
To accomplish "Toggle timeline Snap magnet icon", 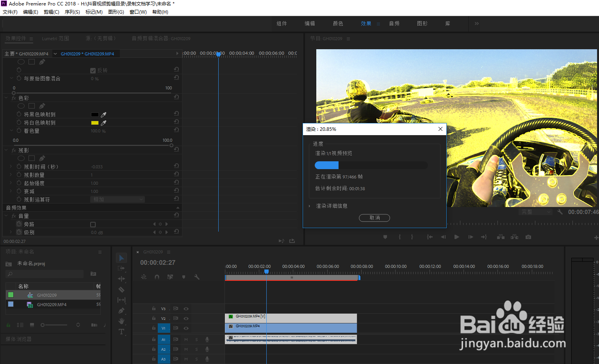I will point(157,277).
